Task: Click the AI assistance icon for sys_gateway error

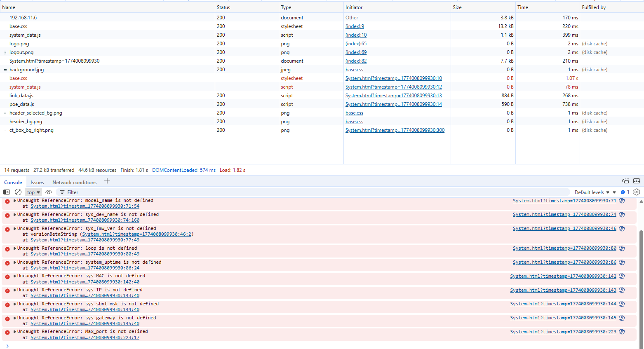Action: point(622,318)
